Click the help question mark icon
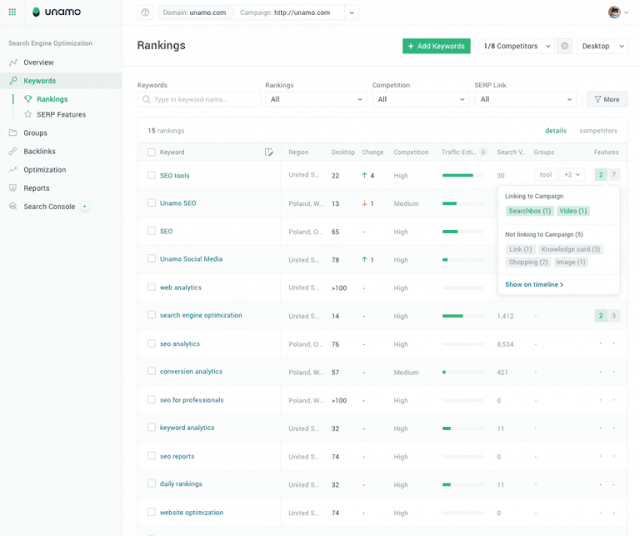This screenshot has width=640, height=536. (145, 13)
